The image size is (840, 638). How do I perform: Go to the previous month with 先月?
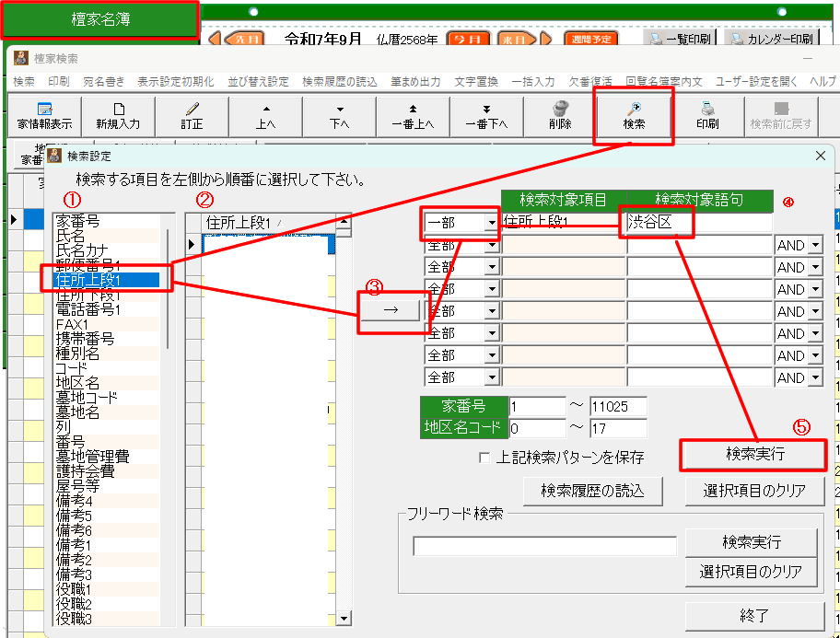(244, 39)
